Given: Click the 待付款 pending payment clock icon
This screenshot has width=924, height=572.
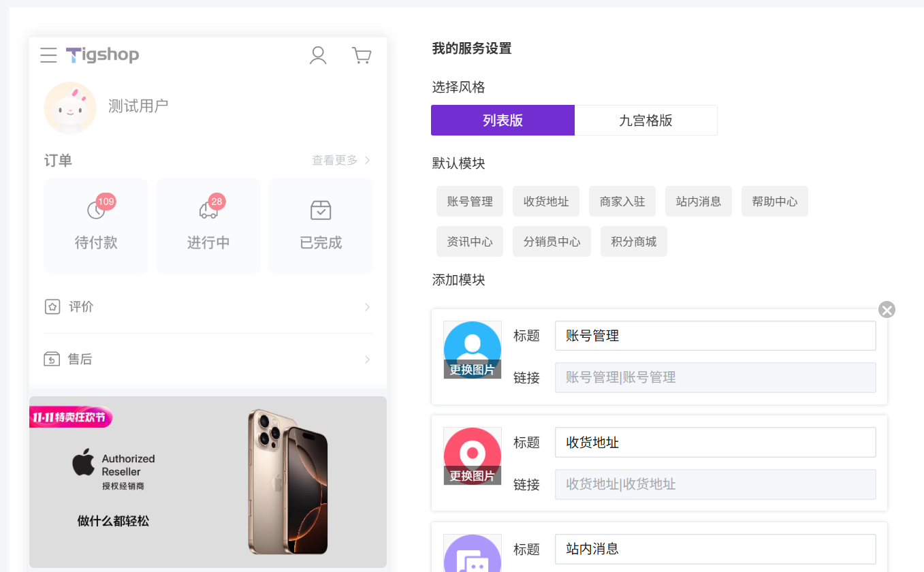Looking at the screenshot, I should pos(96,210).
